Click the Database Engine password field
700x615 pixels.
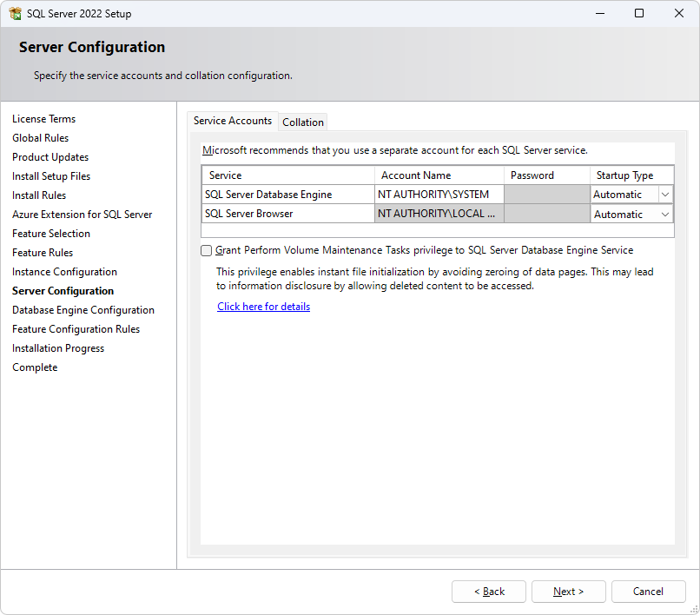click(x=547, y=195)
